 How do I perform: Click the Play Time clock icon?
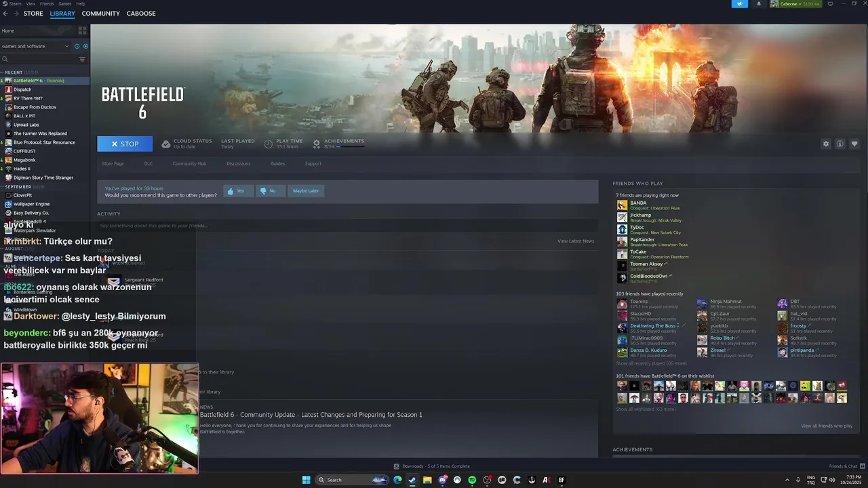269,144
